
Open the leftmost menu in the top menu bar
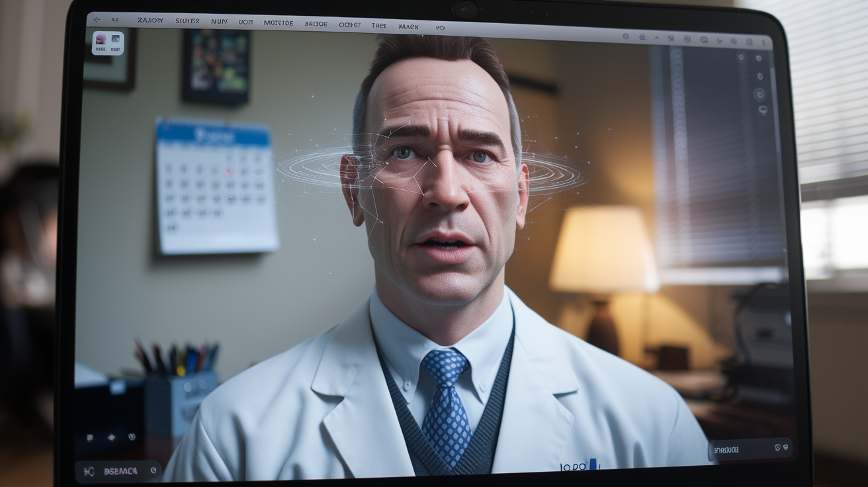pyautogui.click(x=151, y=21)
